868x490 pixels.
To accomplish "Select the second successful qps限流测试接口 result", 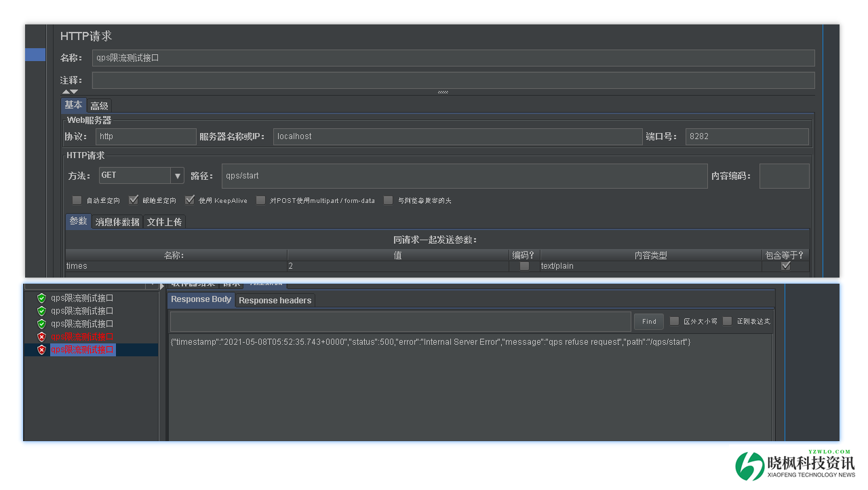I will click(x=81, y=311).
